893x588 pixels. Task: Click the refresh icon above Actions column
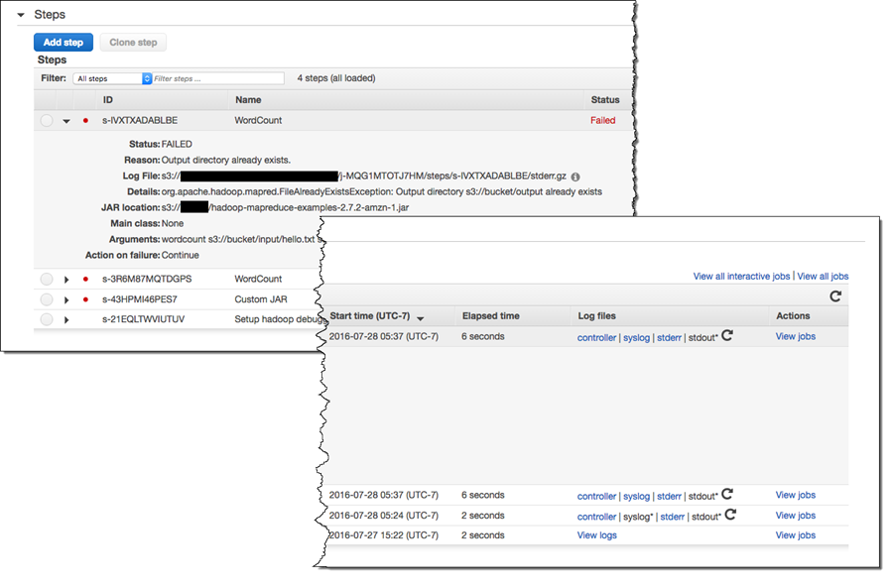tap(835, 295)
